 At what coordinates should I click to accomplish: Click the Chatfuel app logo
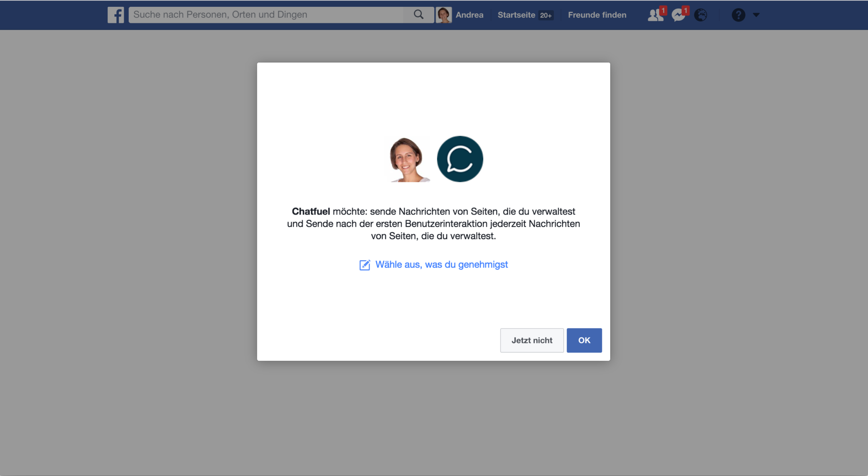point(460,159)
